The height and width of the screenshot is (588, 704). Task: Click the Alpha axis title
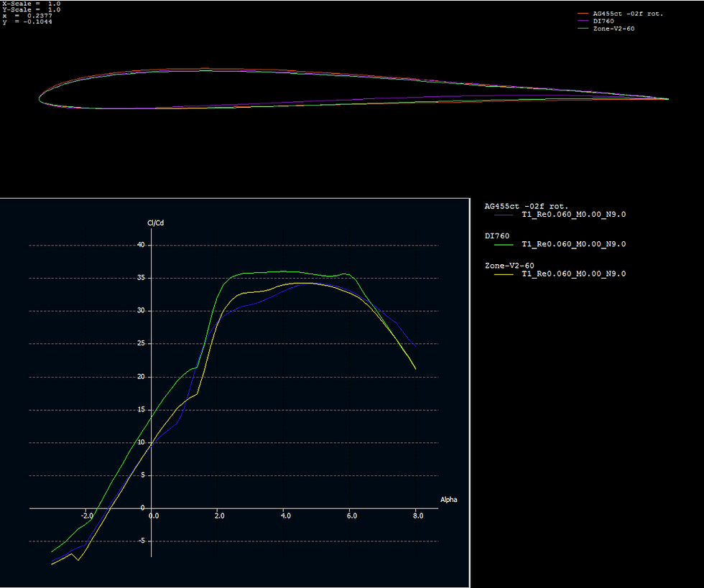[x=448, y=500]
